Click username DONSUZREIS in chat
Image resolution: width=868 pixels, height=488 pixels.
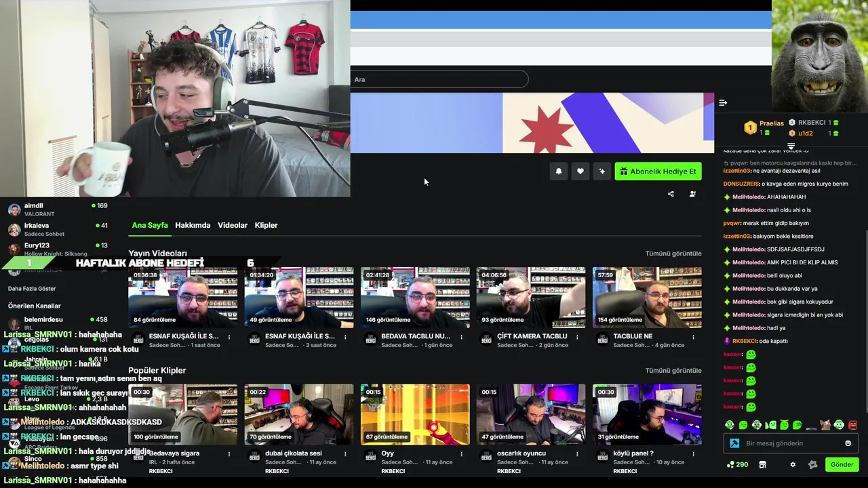click(741, 184)
